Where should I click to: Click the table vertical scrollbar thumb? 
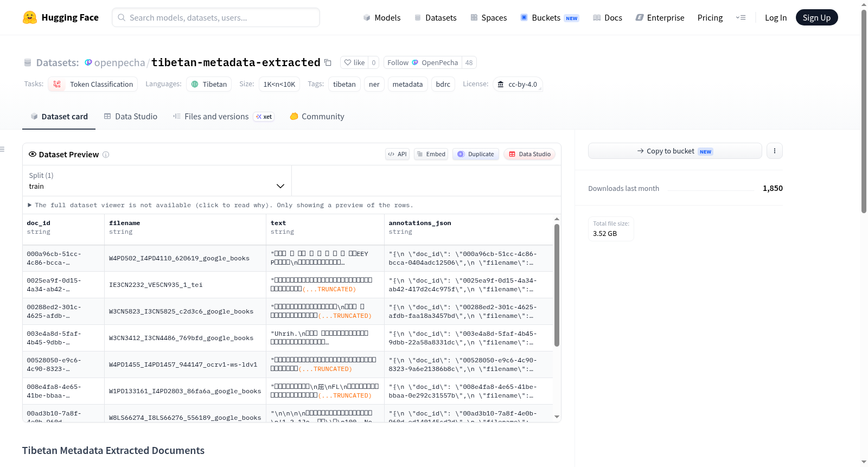pos(557,285)
